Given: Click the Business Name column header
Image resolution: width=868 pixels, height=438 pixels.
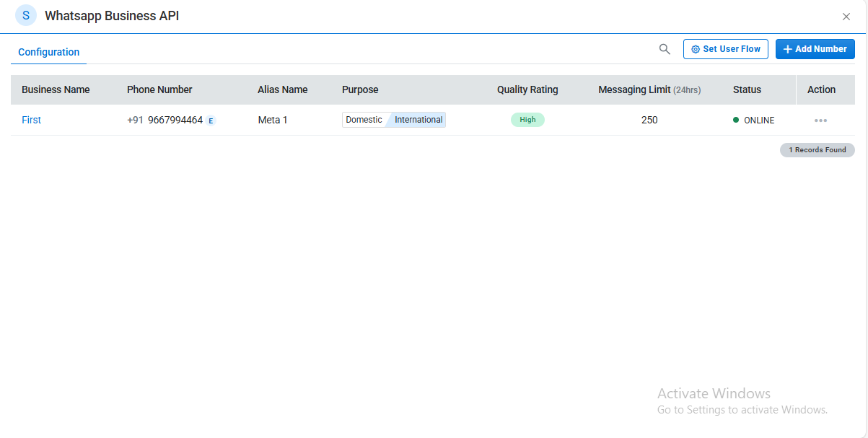Looking at the screenshot, I should click(56, 90).
